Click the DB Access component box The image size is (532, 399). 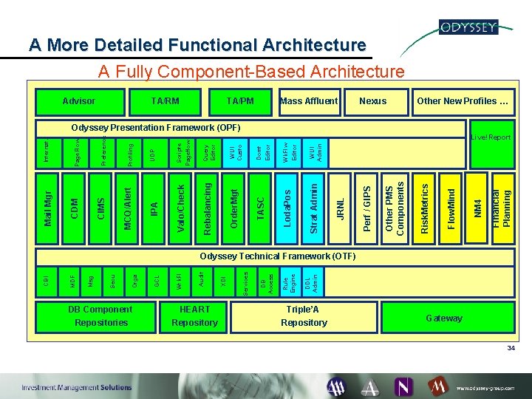(268, 282)
